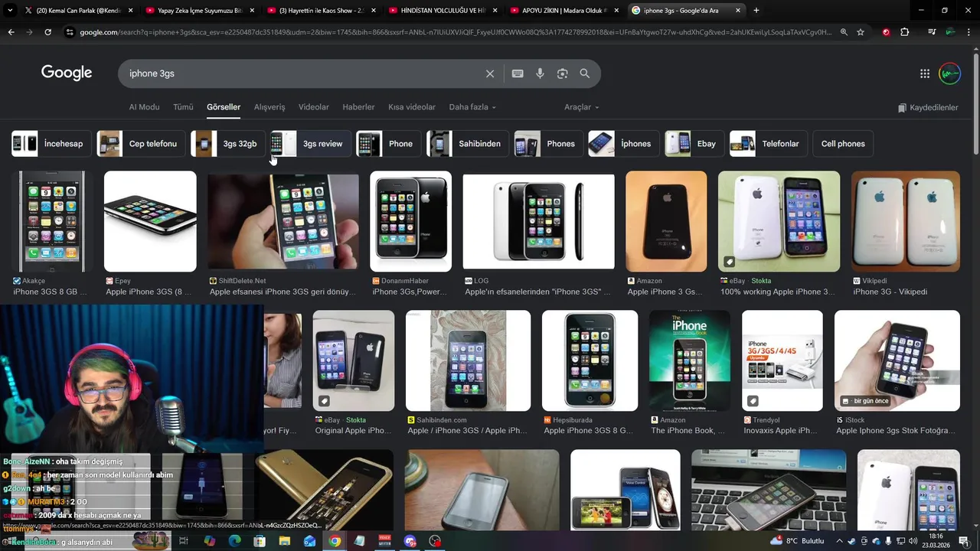980x551 pixels.
Task: Filter by the 'Cell phones' chip
Action: pos(843,144)
